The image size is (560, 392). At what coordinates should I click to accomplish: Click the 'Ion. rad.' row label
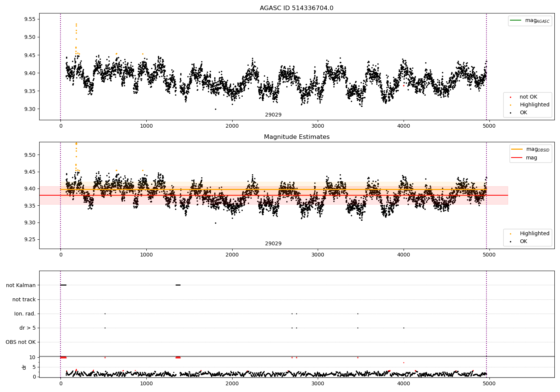[25, 314]
